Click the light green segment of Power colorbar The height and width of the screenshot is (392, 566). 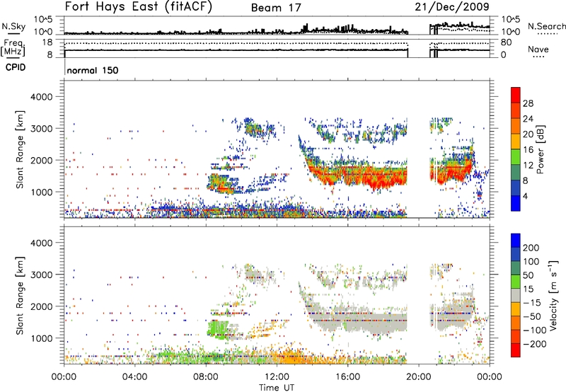[516, 157]
